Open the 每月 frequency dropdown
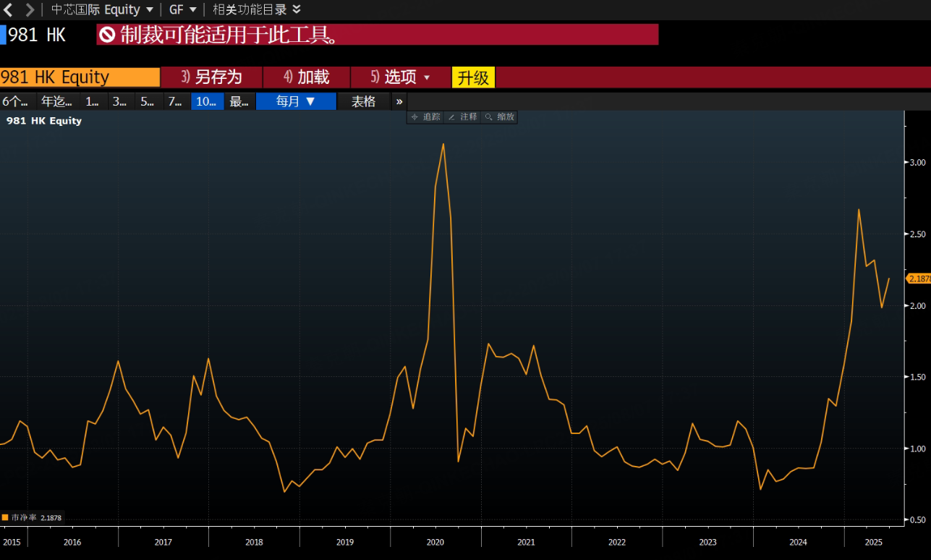The height and width of the screenshot is (560, 931). (x=296, y=101)
